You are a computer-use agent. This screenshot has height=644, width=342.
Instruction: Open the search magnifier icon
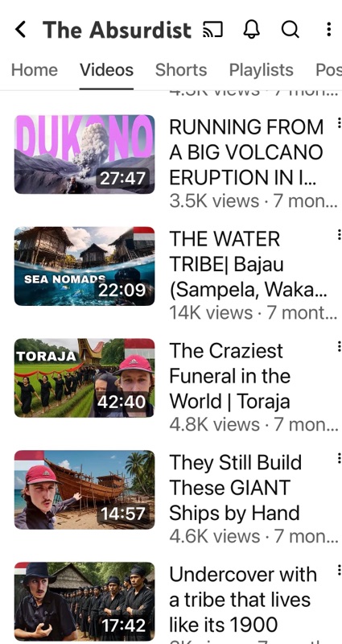(x=290, y=30)
